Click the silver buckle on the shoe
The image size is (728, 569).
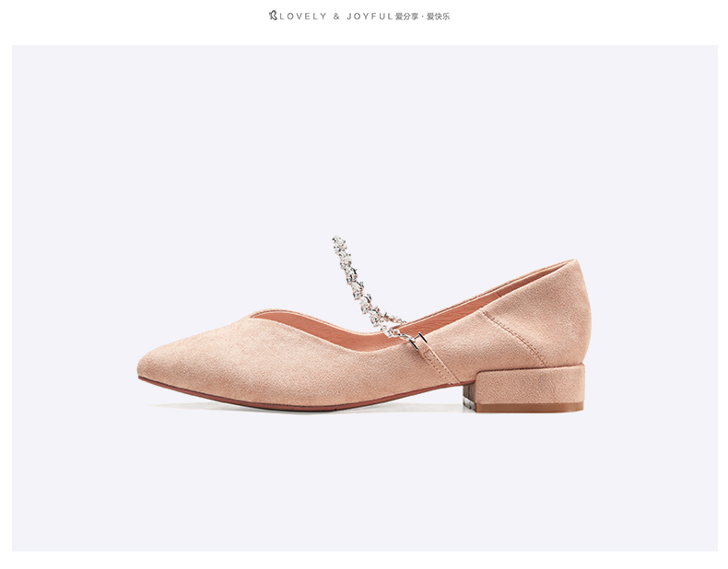tap(419, 340)
